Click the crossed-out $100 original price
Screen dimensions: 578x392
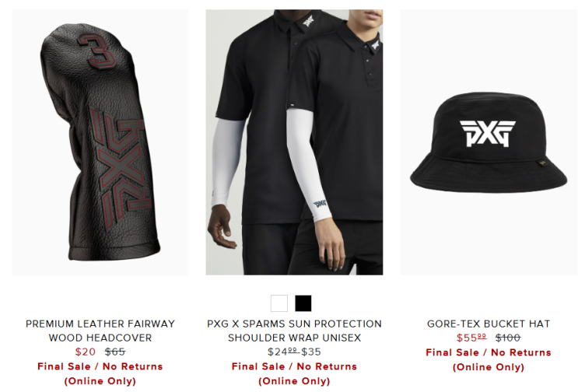[508, 338]
